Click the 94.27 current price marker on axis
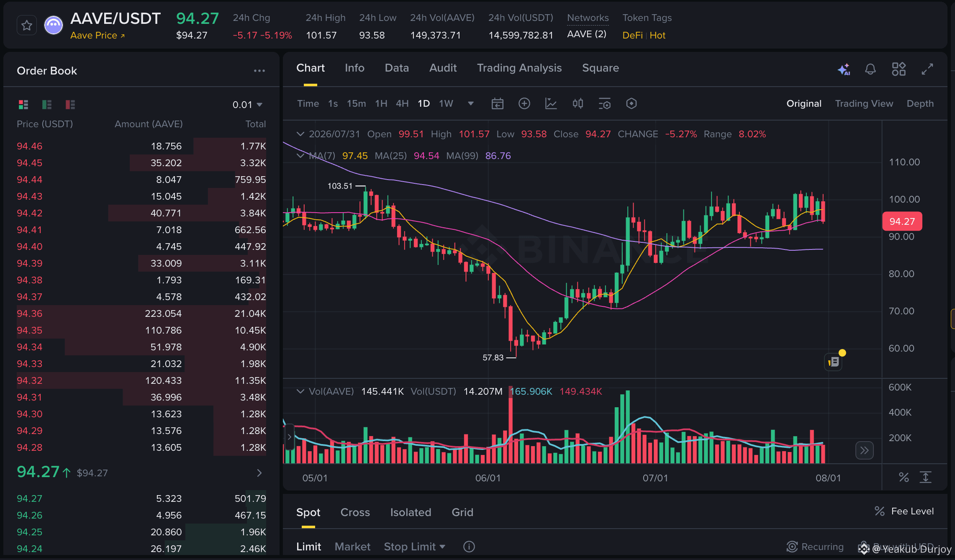955x560 pixels. tap(902, 221)
